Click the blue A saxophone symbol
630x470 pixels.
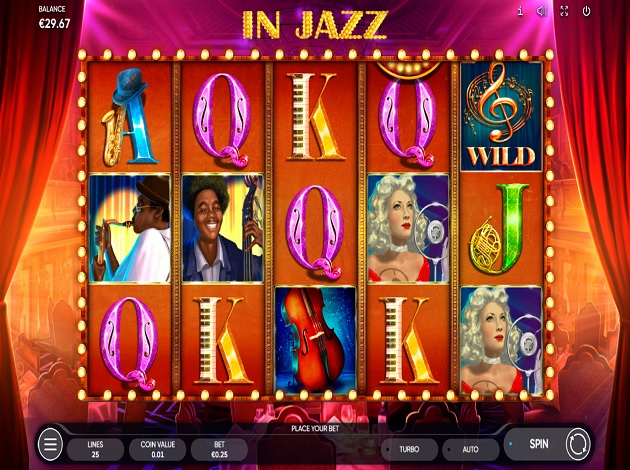pyautogui.click(x=129, y=117)
